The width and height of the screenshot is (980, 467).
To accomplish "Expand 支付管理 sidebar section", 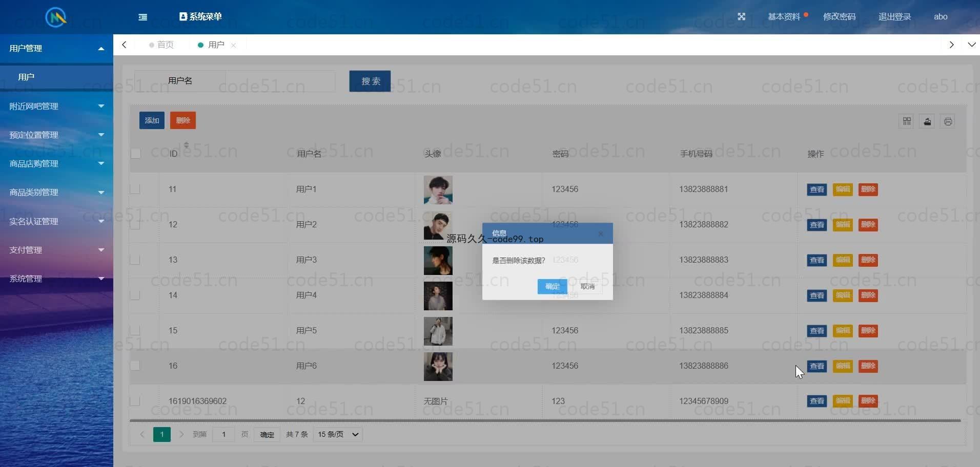I will (56, 250).
